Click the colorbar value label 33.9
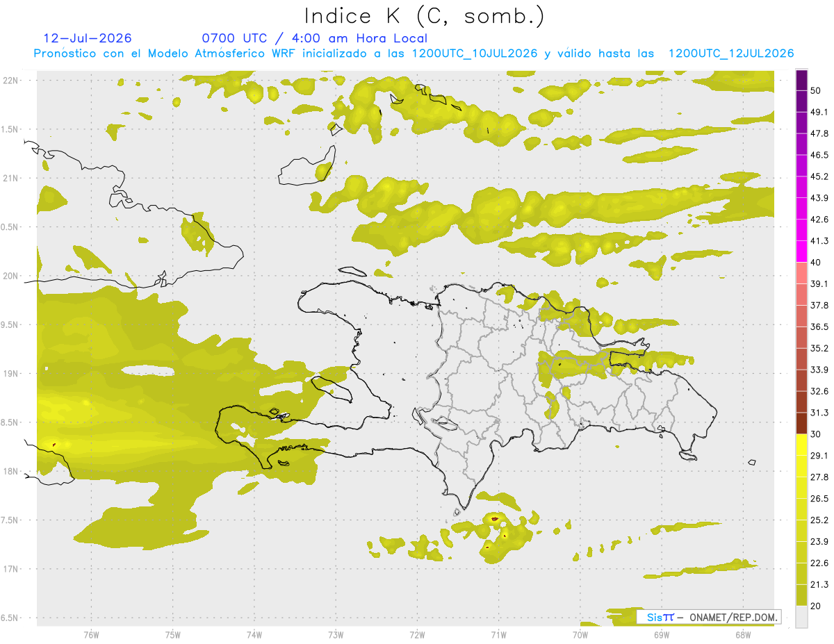This screenshot has width=834, height=644. (819, 370)
